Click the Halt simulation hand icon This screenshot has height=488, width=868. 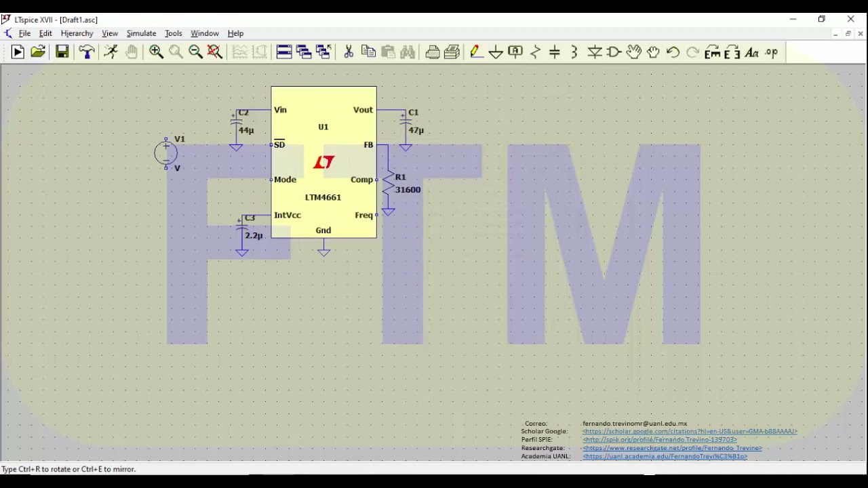pyautogui.click(x=132, y=52)
